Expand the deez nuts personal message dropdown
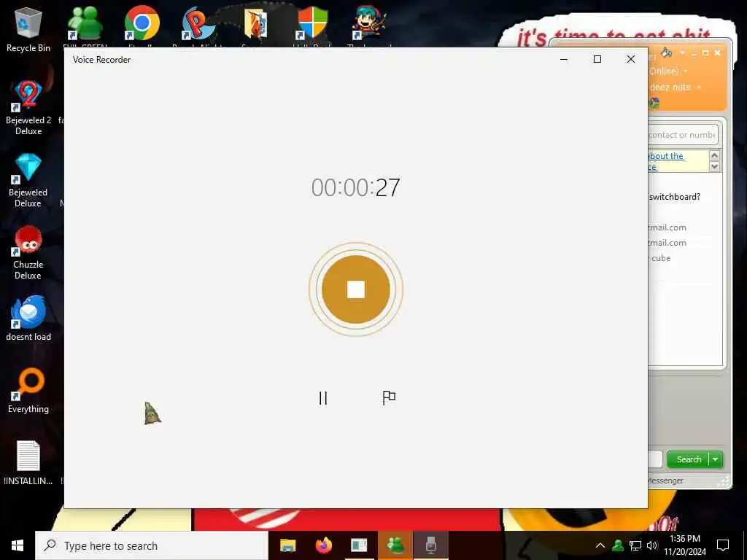 699,87
